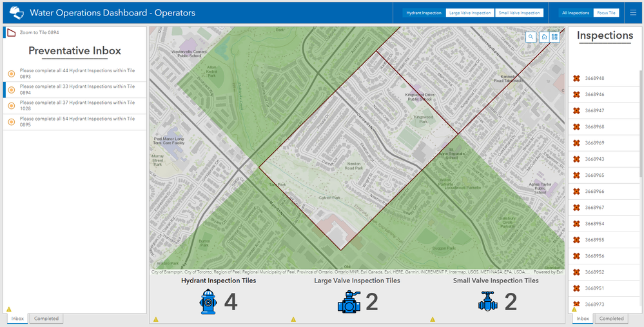Click the inspection marker icon for 3668948
644x327 pixels.
576,78
